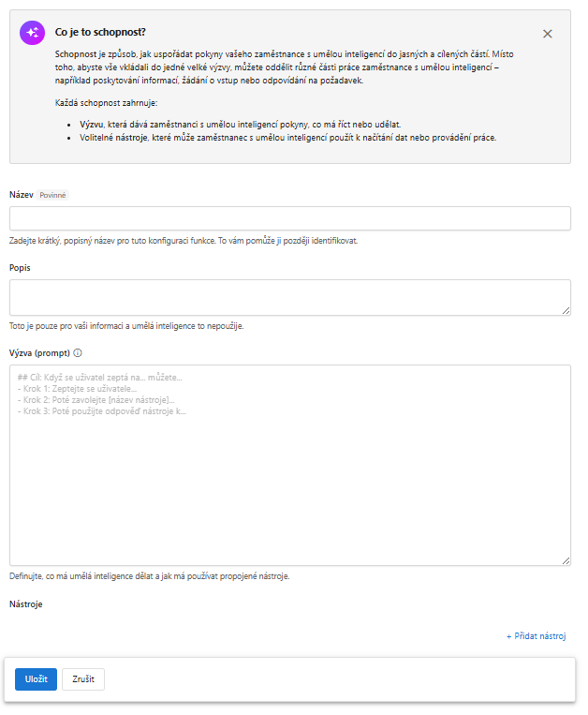Click the hint text under the prompt area
The width and height of the screenshot is (588, 715).
click(x=149, y=575)
